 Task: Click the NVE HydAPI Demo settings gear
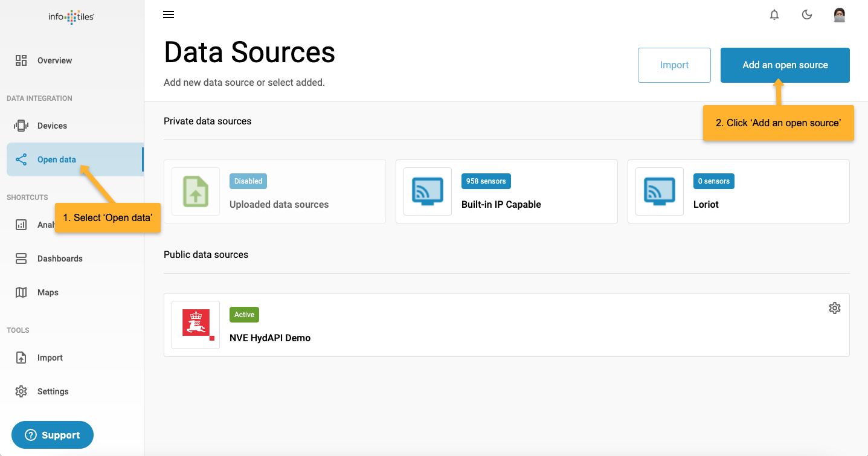834,308
